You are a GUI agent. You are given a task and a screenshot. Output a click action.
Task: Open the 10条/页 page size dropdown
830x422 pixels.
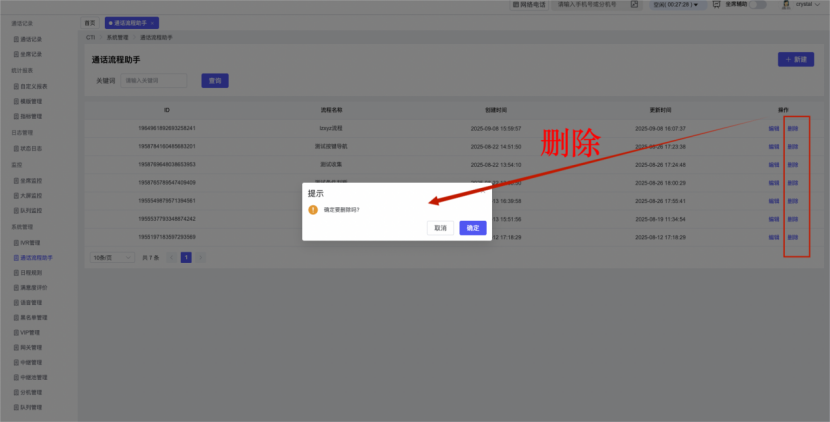point(112,257)
